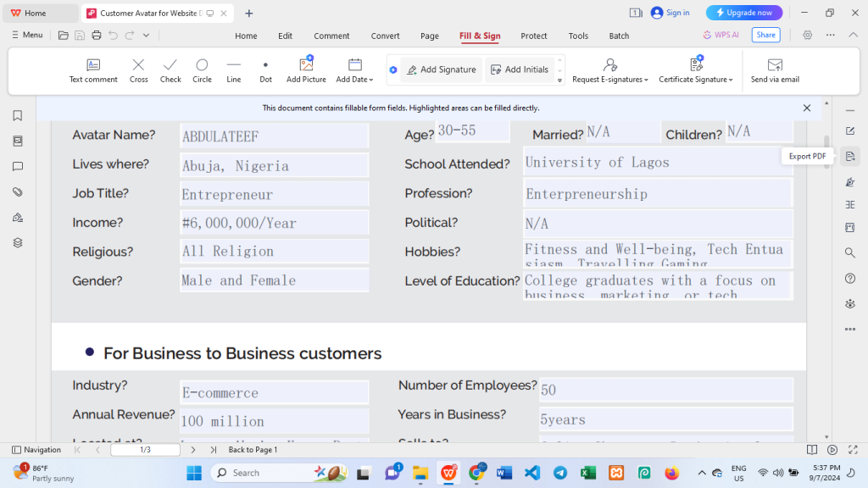The height and width of the screenshot is (488, 868).
Task: Click Add Signature button
Action: pyautogui.click(x=441, y=69)
